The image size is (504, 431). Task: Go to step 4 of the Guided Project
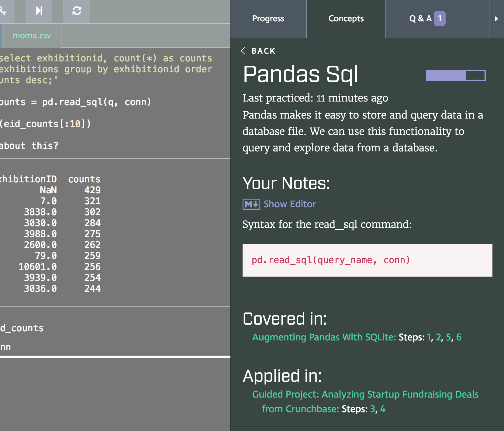coord(383,409)
